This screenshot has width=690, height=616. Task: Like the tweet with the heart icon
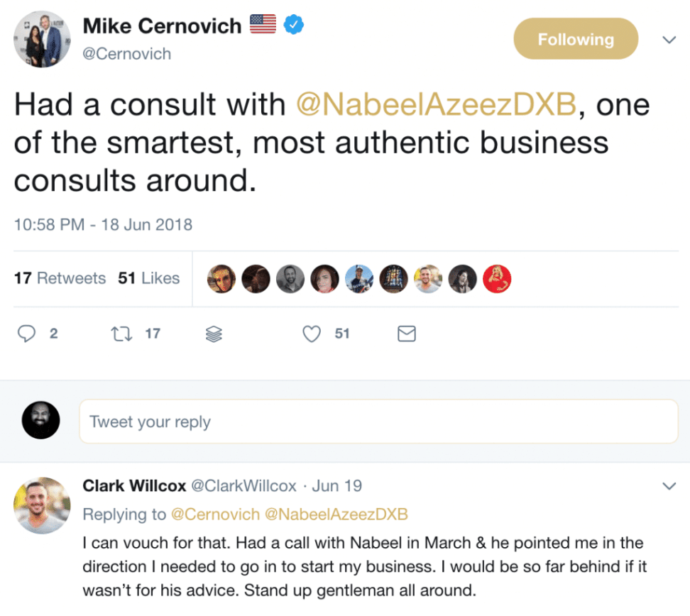312,334
